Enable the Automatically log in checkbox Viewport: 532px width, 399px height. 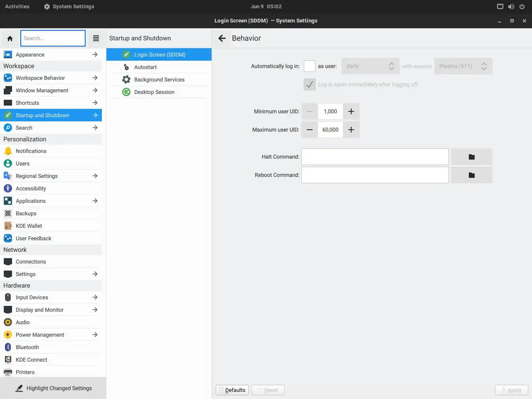pyautogui.click(x=310, y=66)
